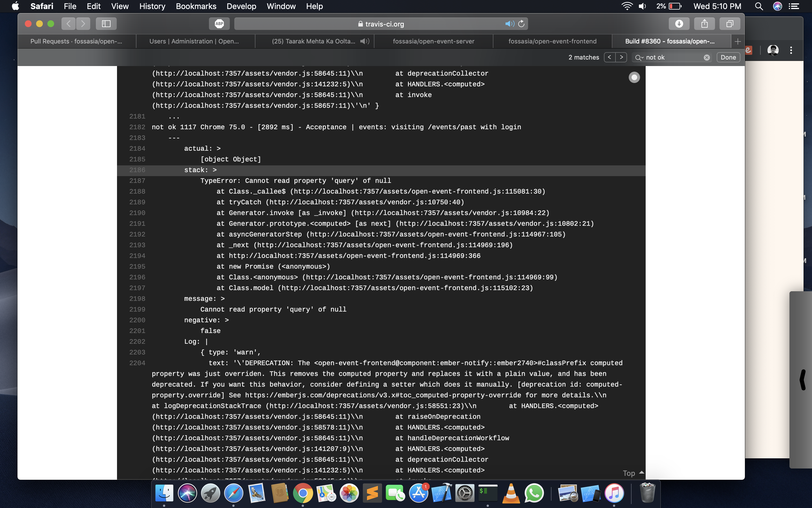This screenshot has height=508, width=812.
Task: Open battery status menu
Action: coord(669,6)
